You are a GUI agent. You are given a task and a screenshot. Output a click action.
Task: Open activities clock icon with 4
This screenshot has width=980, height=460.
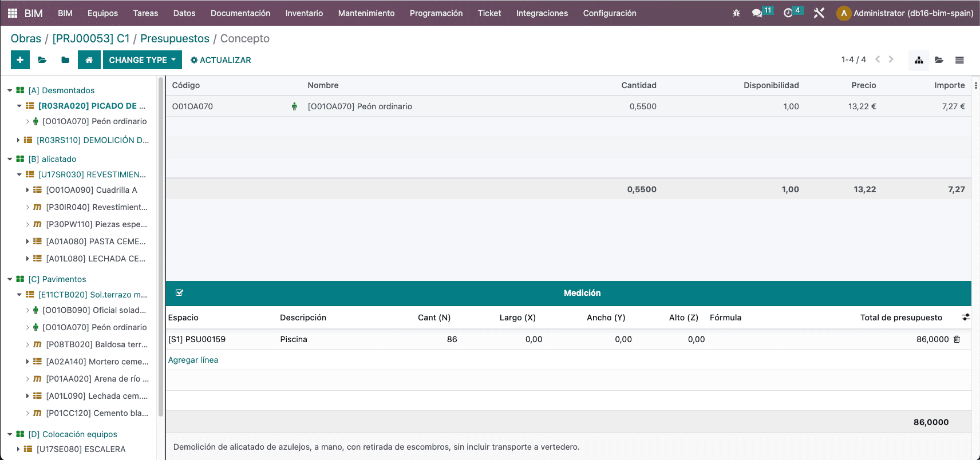793,12
